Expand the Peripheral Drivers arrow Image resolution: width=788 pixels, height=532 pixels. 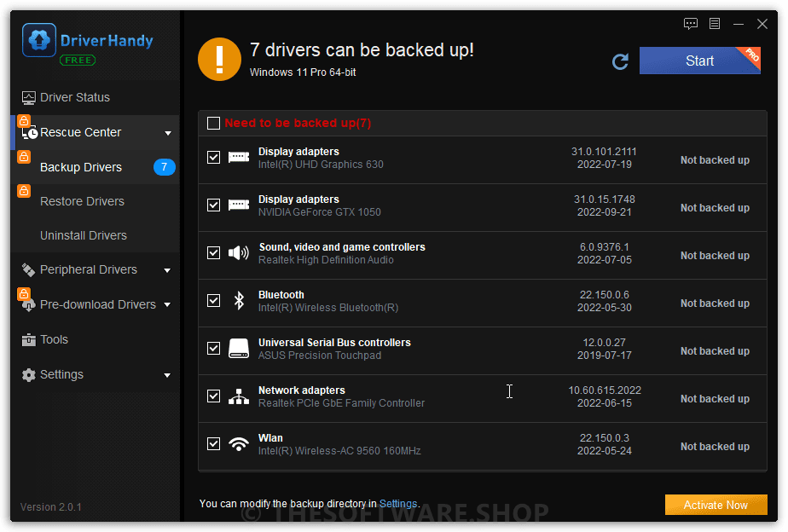(x=167, y=271)
